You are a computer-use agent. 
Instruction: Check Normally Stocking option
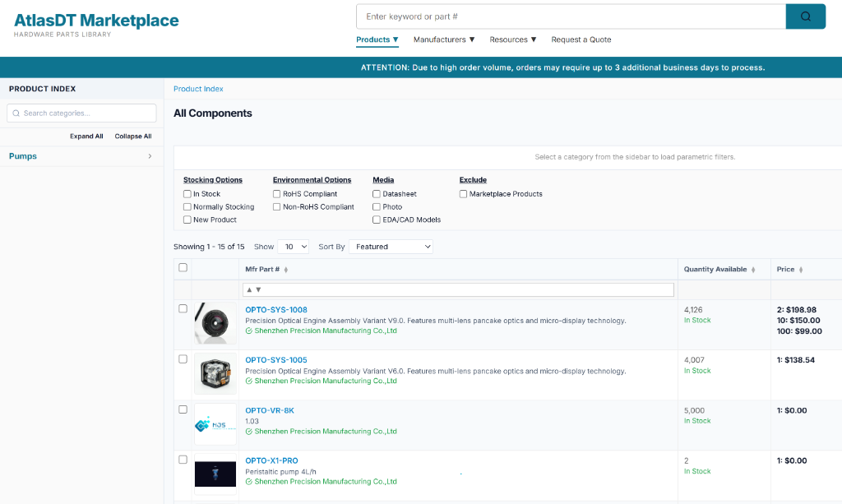click(187, 206)
